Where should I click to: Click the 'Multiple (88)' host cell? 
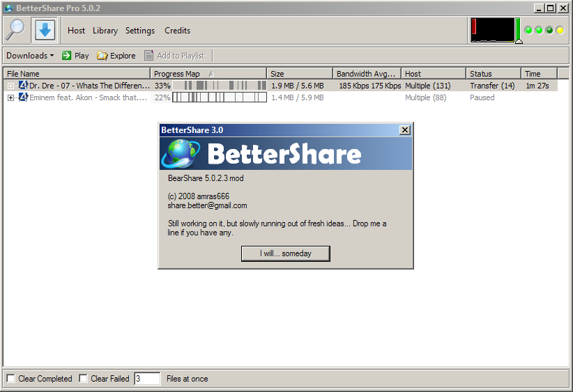[x=425, y=97]
